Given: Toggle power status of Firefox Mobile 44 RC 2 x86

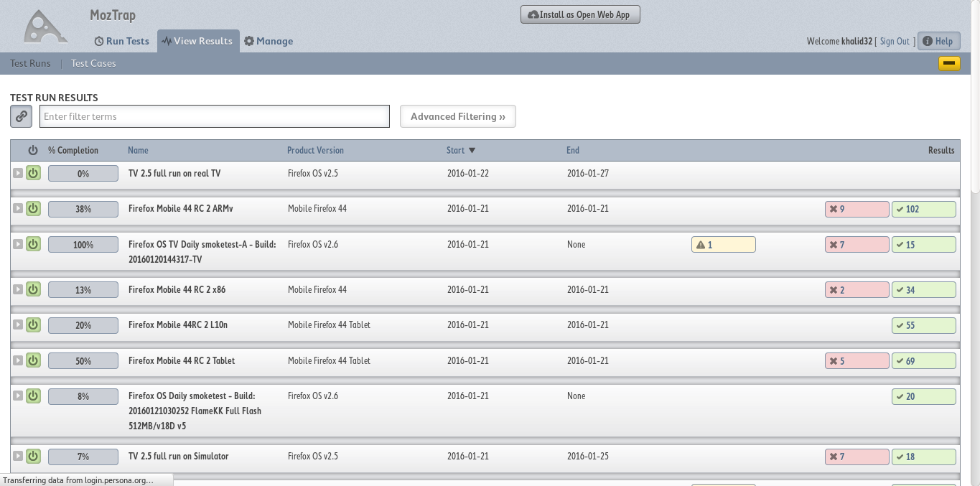Looking at the screenshot, I should [33, 289].
